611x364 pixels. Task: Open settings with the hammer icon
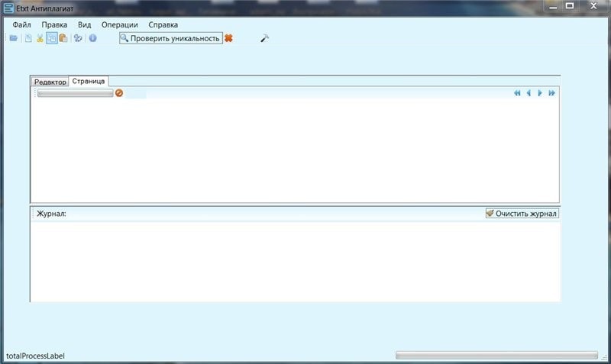pyautogui.click(x=264, y=38)
